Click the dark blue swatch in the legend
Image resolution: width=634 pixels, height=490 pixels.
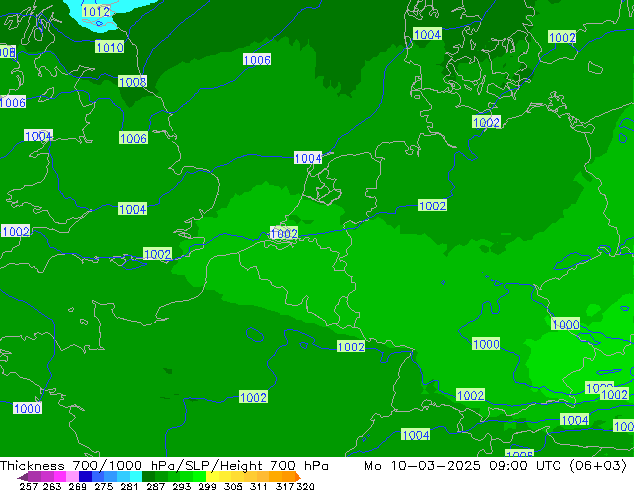click(x=85, y=476)
